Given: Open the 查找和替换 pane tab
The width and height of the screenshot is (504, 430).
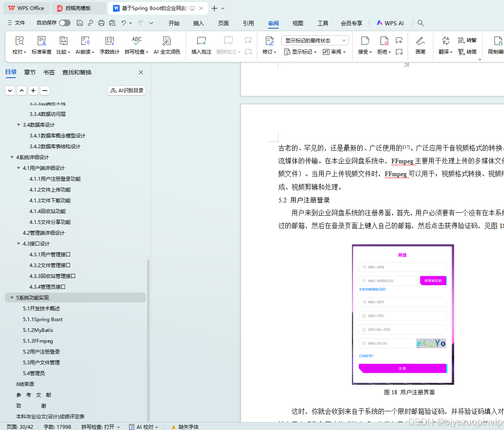Looking at the screenshot, I should (x=77, y=72).
